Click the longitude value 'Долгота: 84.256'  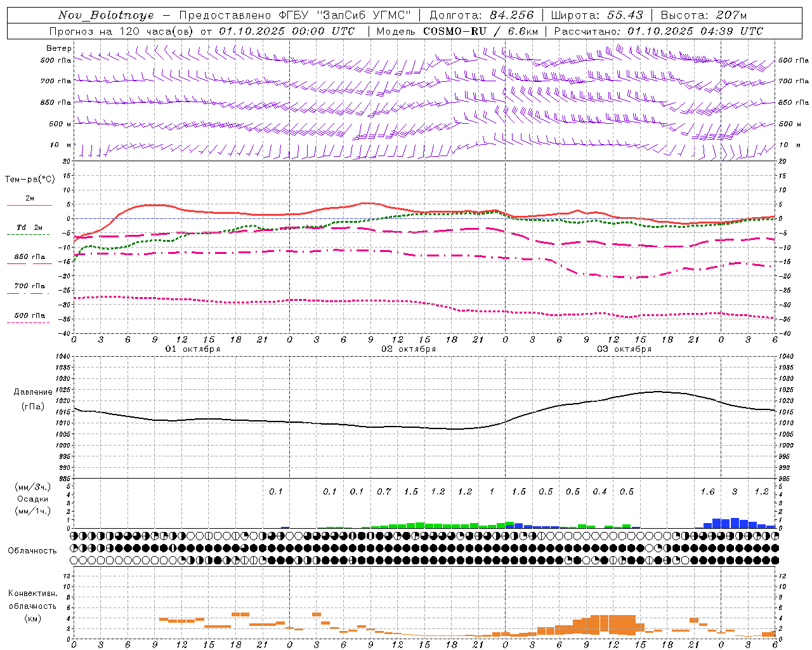pos(481,15)
